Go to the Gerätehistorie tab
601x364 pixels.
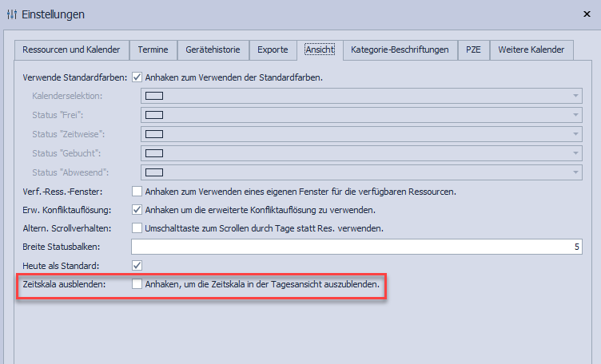point(213,49)
